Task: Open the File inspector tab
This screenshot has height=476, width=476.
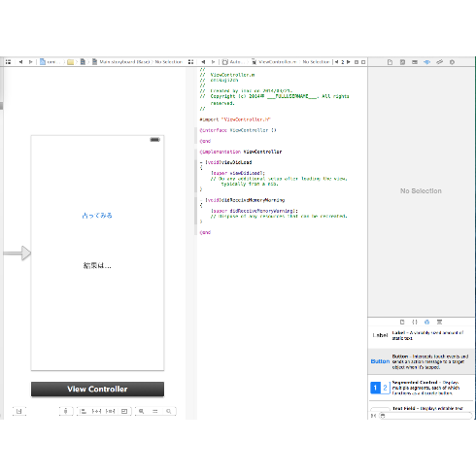Action: [x=390, y=62]
